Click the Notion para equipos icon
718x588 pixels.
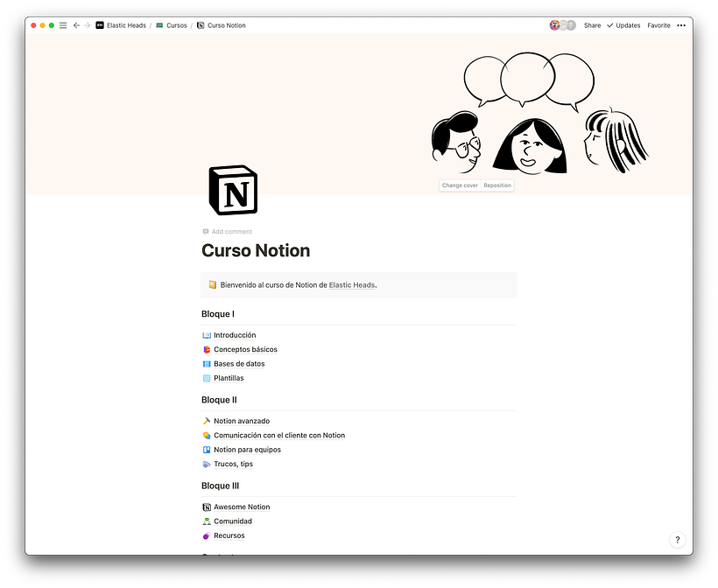[207, 450]
